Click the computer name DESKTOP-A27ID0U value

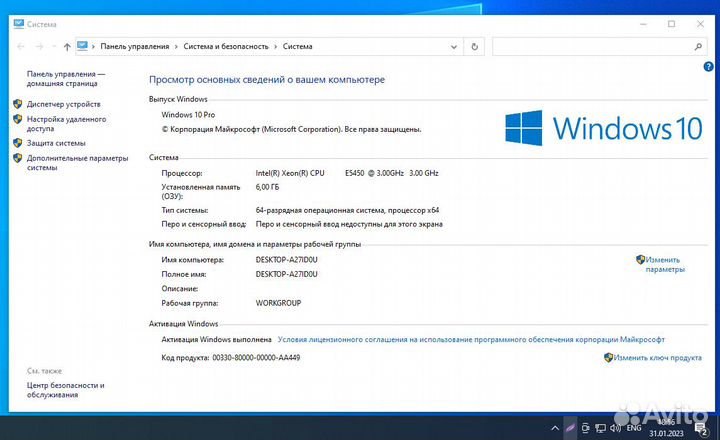tap(287, 259)
